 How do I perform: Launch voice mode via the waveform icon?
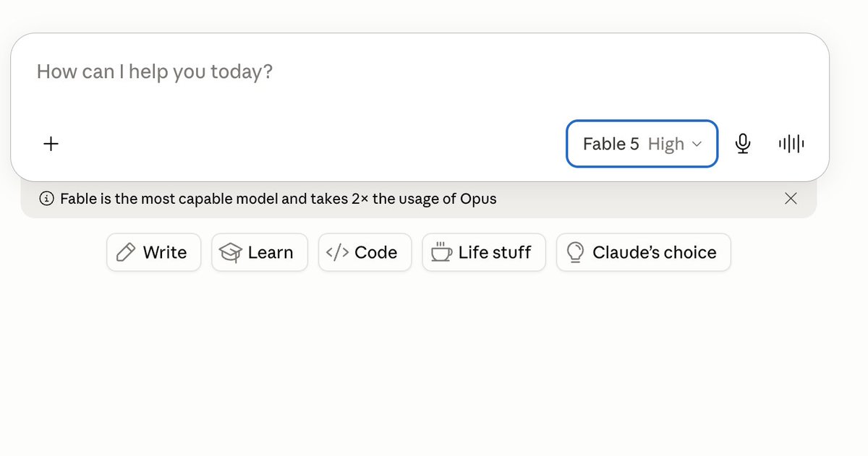(x=791, y=144)
